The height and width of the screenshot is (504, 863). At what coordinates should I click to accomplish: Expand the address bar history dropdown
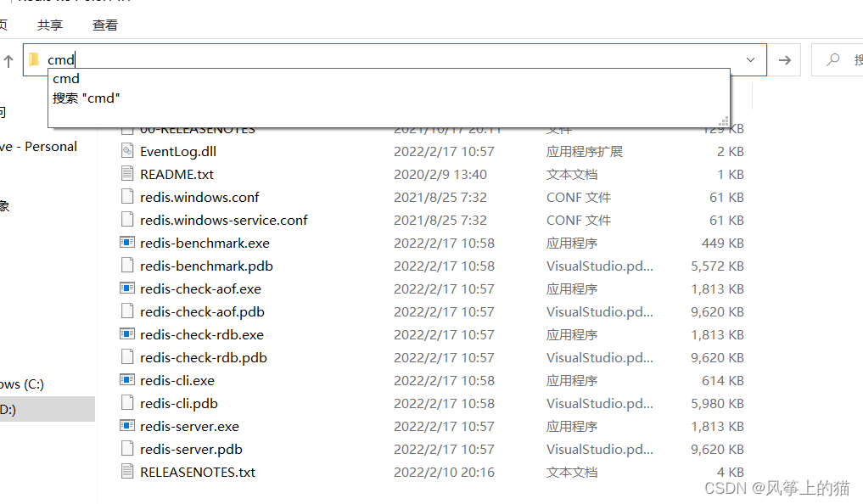[750, 59]
